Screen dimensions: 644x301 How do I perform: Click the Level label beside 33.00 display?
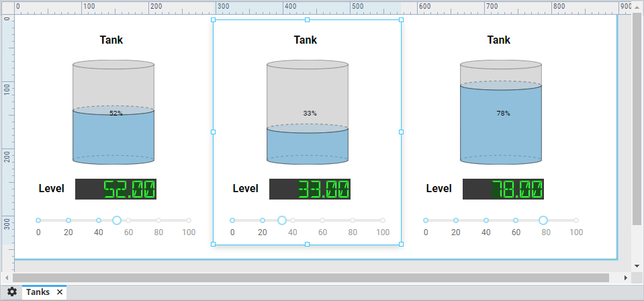pos(246,189)
